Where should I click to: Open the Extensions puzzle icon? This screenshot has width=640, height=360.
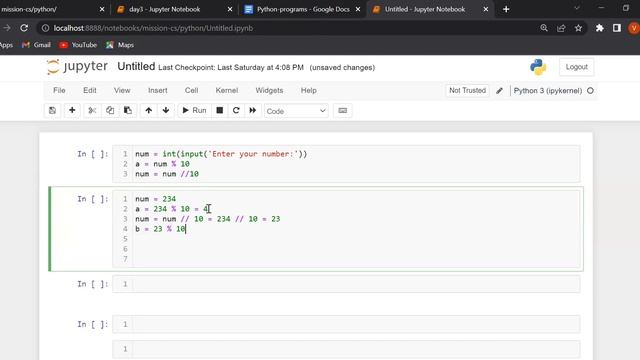point(599,28)
